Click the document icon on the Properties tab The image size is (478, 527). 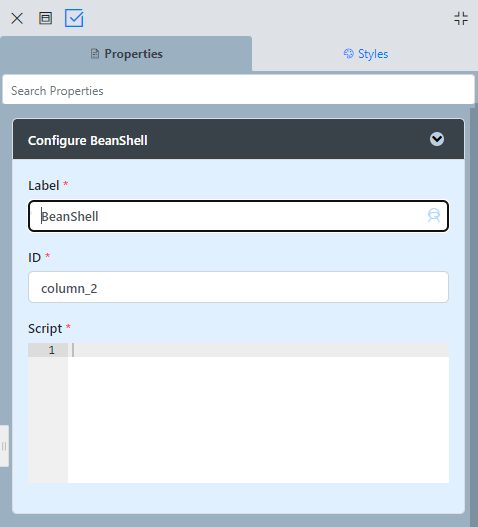tap(95, 54)
